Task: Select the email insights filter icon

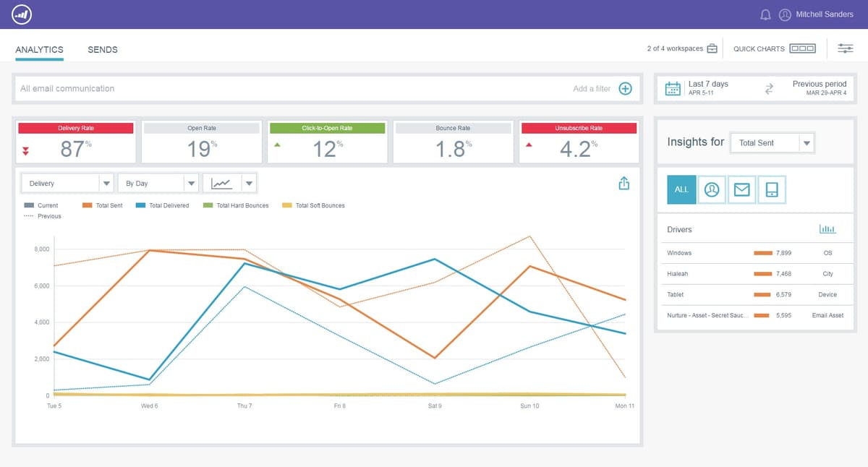Action: pyautogui.click(x=741, y=189)
